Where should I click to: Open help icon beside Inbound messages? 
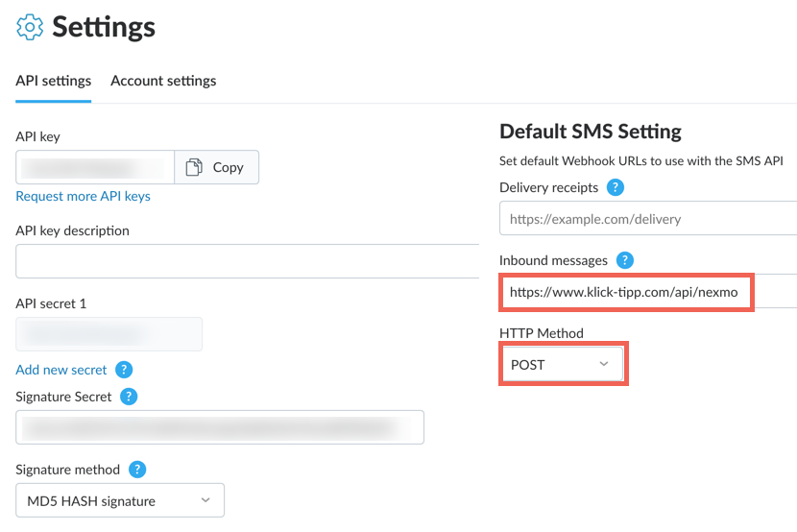pyautogui.click(x=625, y=260)
